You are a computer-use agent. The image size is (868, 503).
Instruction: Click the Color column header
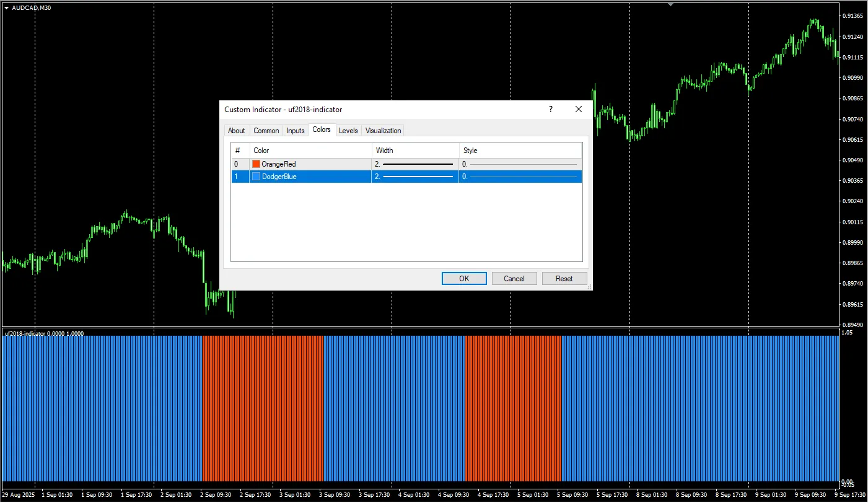coord(310,151)
